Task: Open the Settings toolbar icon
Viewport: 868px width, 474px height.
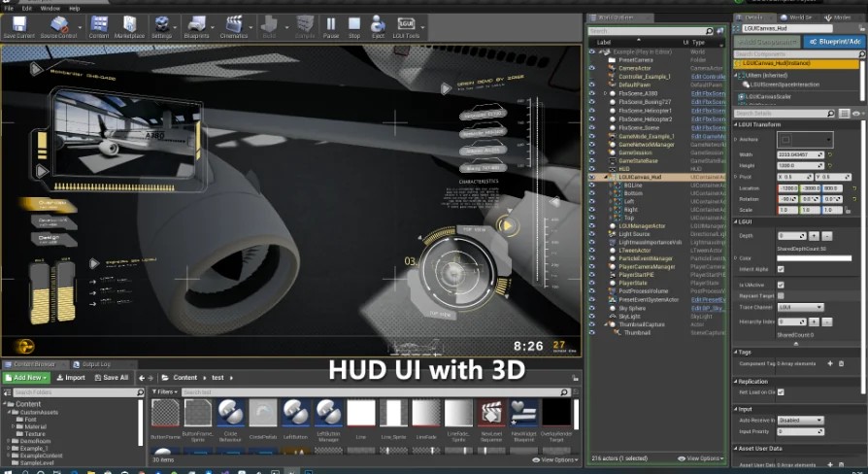Action: pos(161,26)
